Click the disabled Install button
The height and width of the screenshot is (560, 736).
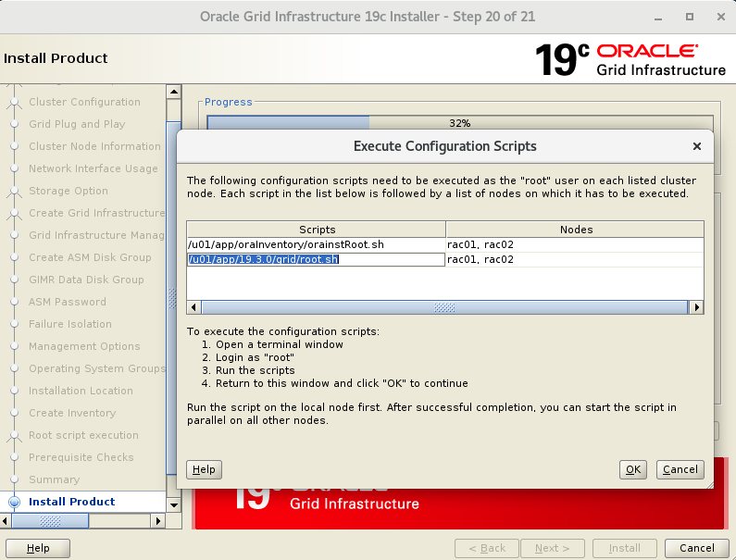click(x=624, y=548)
